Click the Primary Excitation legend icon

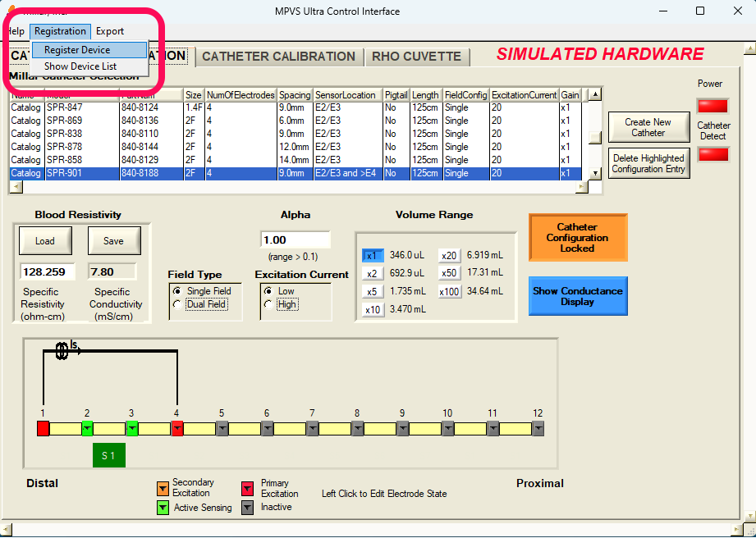tap(247, 489)
